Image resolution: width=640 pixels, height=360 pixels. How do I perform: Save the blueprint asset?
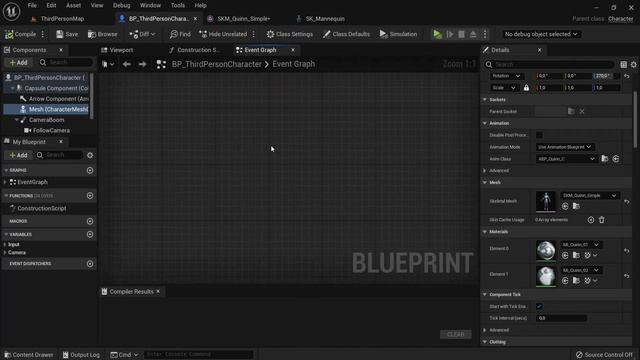coord(67,34)
